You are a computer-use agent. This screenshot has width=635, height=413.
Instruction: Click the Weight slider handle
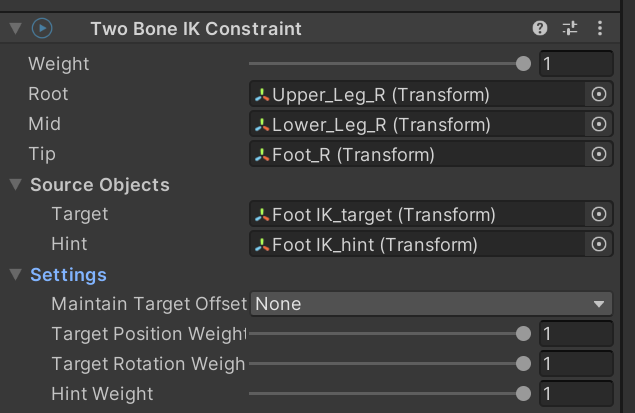pyautogui.click(x=523, y=64)
